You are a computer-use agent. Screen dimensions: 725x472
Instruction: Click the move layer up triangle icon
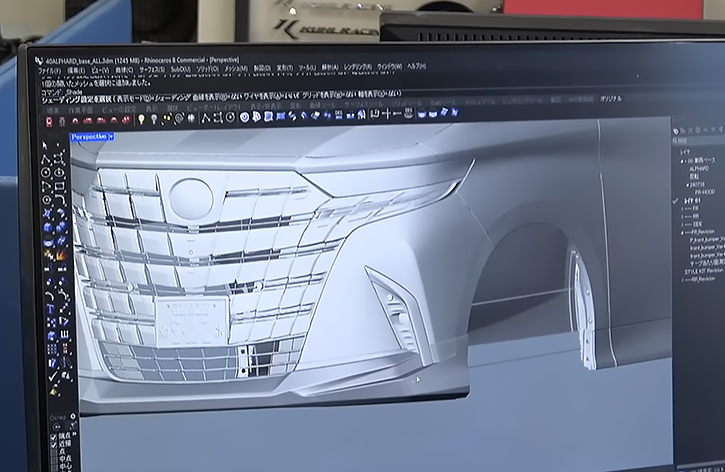click(705, 130)
